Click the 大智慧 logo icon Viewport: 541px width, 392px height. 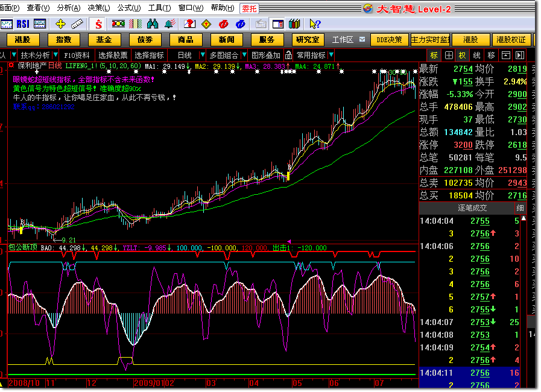pyautogui.click(x=368, y=8)
